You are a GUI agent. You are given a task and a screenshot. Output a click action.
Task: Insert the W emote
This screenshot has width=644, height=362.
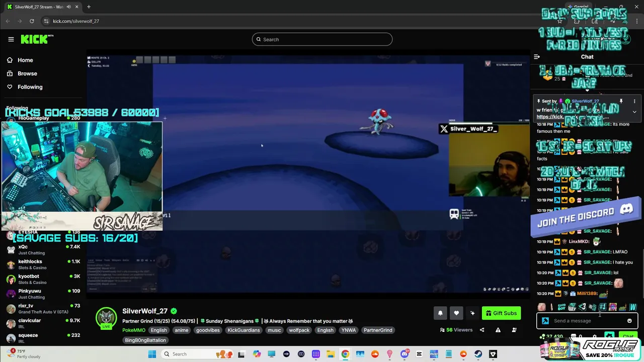[633, 307]
